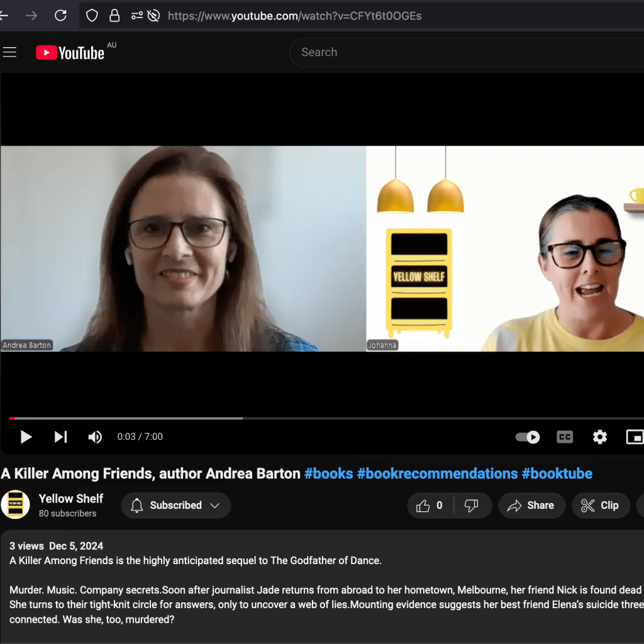Toggle closed captions on the video

[x=565, y=436]
